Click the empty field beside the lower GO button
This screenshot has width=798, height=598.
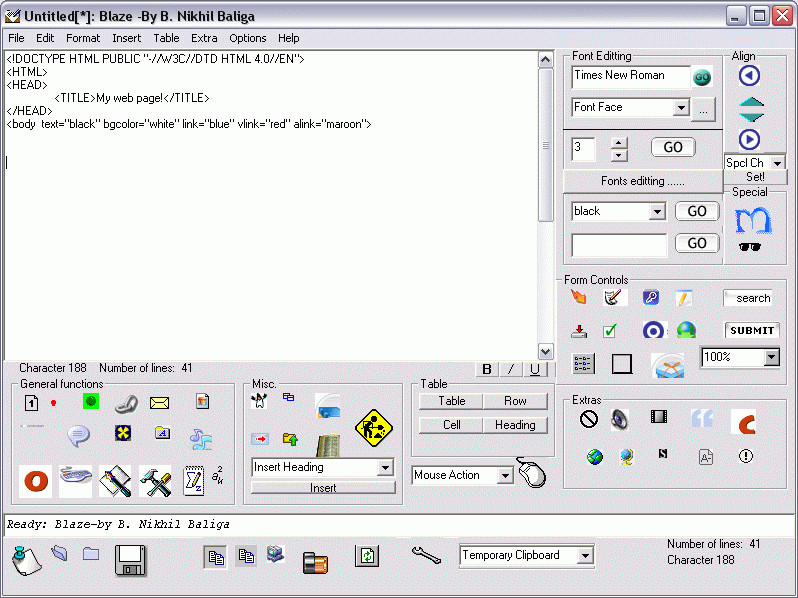click(x=619, y=245)
